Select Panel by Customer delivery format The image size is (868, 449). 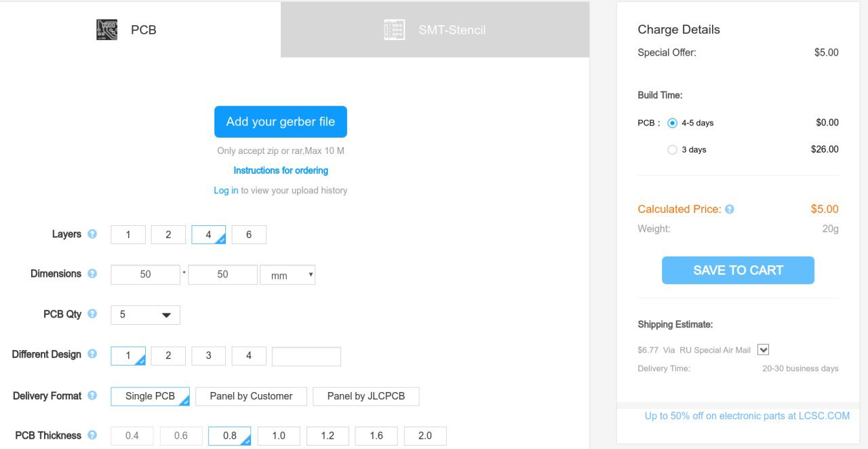[251, 396]
